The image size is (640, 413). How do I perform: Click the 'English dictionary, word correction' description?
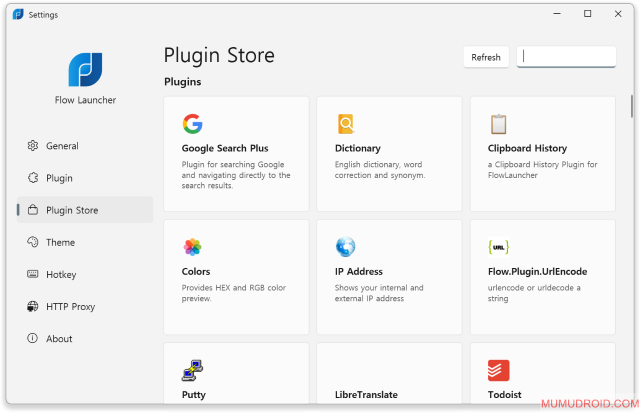pyautogui.click(x=380, y=170)
